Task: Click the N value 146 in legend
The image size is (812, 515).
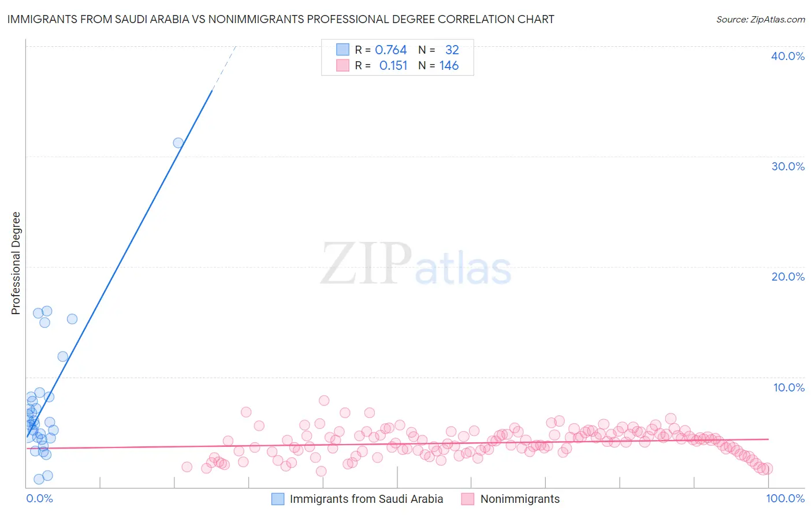Action: [x=449, y=65]
